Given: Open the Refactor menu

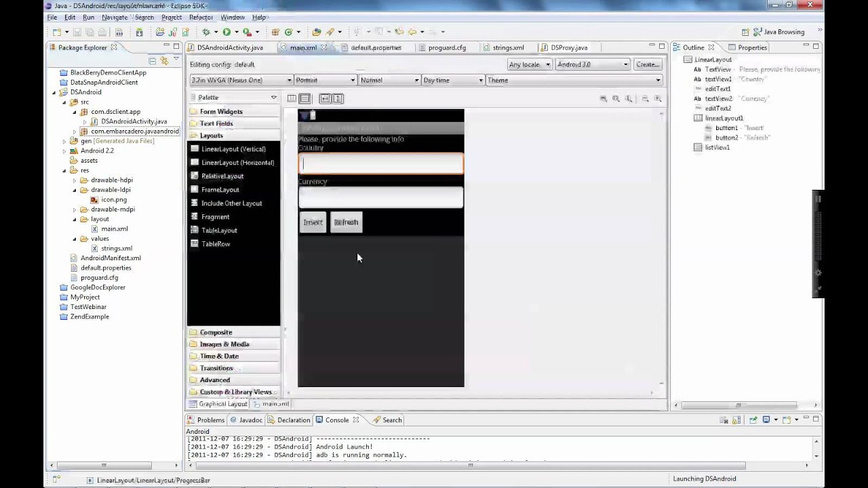Looking at the screenshot, I should [x=201, y=17].
